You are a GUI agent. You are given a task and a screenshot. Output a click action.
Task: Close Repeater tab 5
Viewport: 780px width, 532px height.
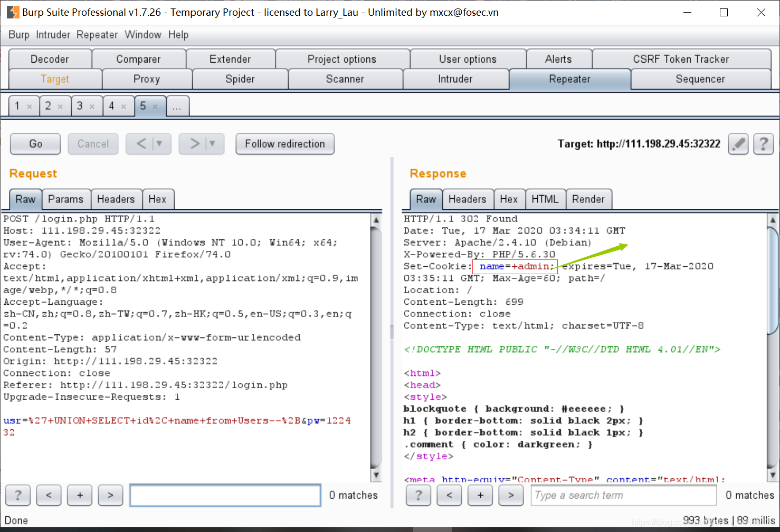[x=156, y=107]
